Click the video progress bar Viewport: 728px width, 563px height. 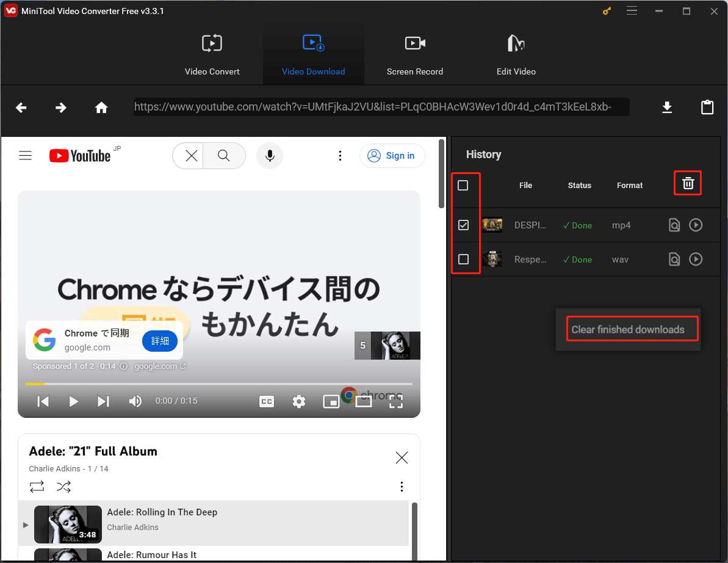coord(218,383)
